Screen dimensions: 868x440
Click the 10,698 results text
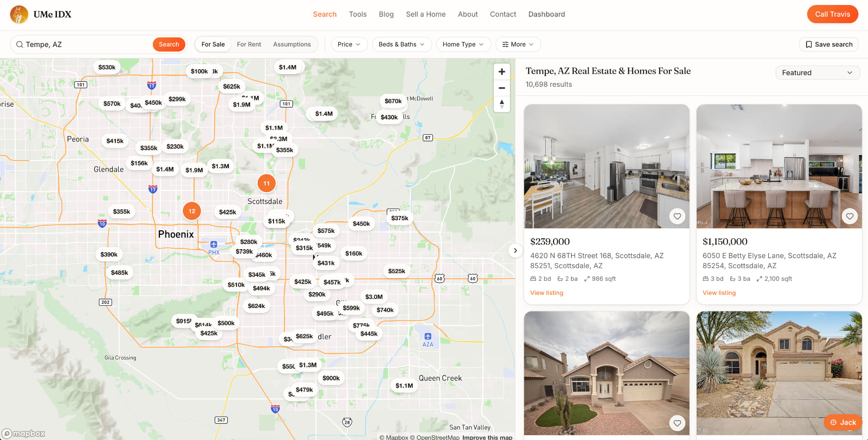[x=548, y=85]
